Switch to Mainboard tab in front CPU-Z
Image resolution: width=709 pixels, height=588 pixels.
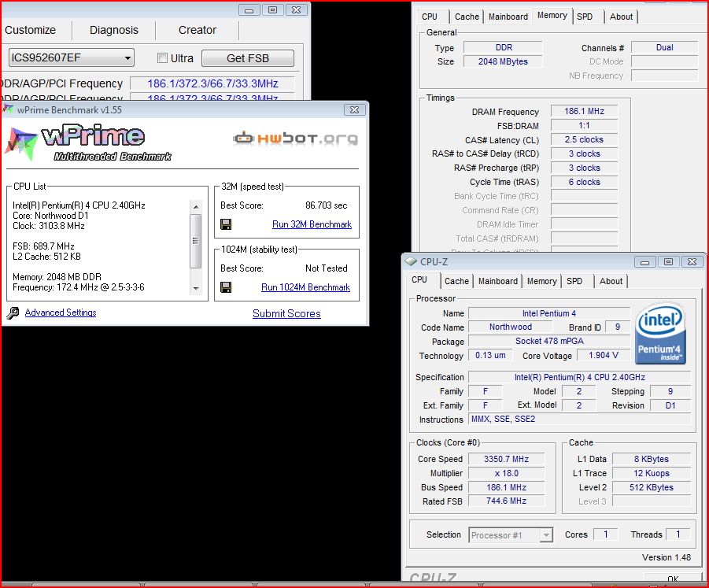(498, 281)
